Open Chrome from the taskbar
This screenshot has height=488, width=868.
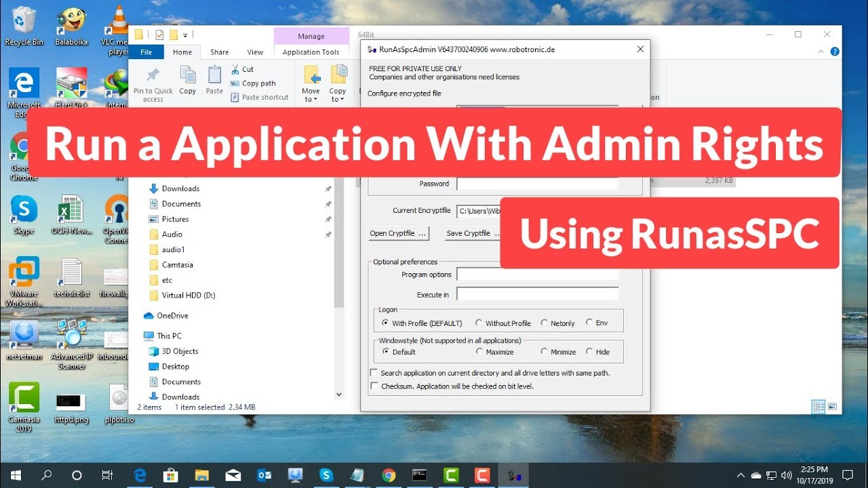tap(388, 475)
